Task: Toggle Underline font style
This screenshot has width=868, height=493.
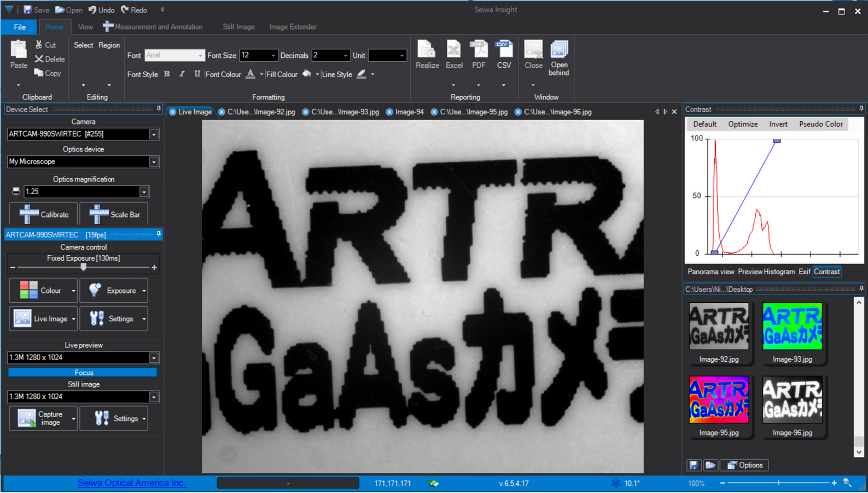Action: (197, 74)
